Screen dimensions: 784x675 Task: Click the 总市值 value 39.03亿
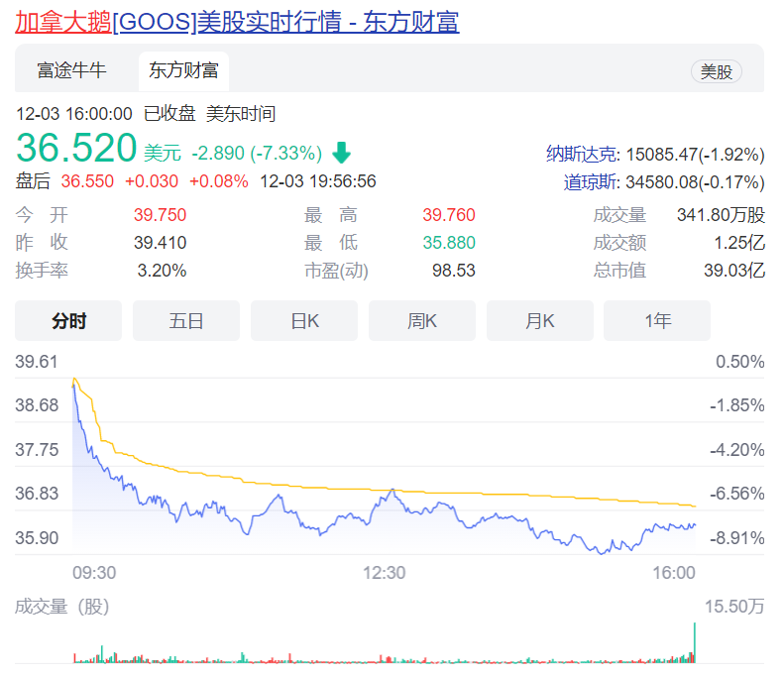734,271
